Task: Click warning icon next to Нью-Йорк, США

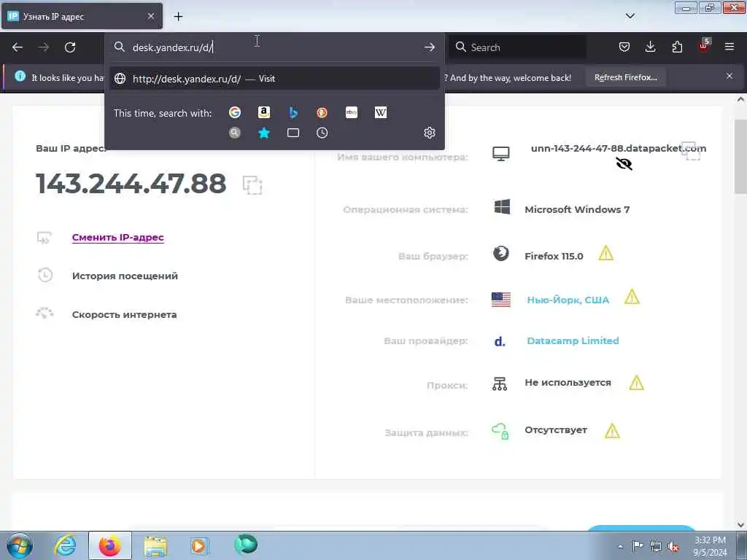Action: tap(632, 297)
